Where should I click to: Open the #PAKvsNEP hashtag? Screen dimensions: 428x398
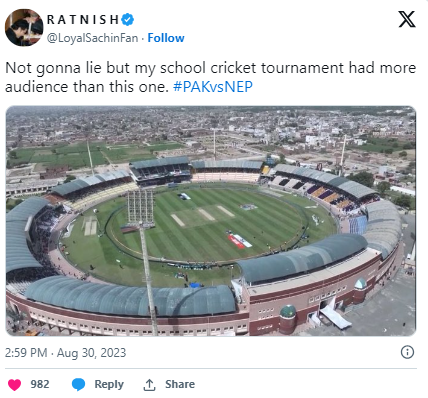click(x=213, y=87)
